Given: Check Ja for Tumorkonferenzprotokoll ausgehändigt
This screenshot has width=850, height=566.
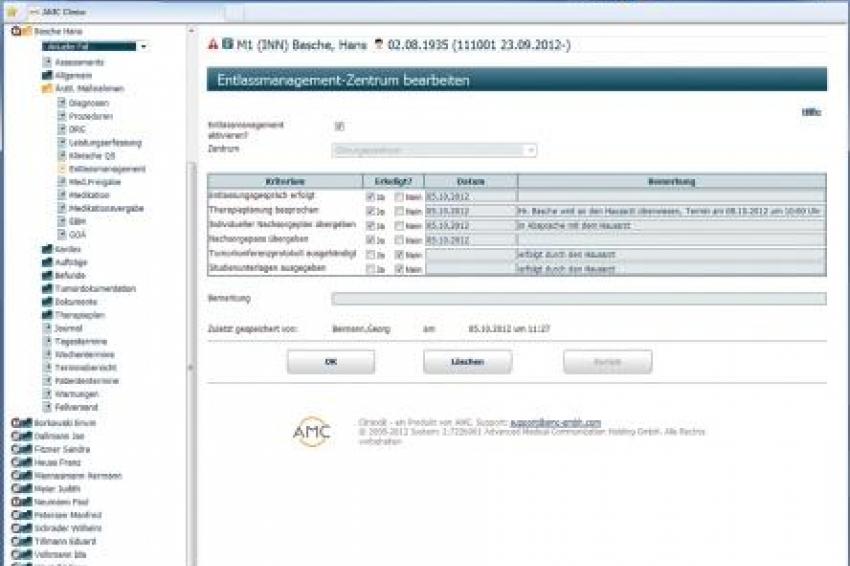Looking at the screenshot, I should pyautogui.click(x=371, y=255).
